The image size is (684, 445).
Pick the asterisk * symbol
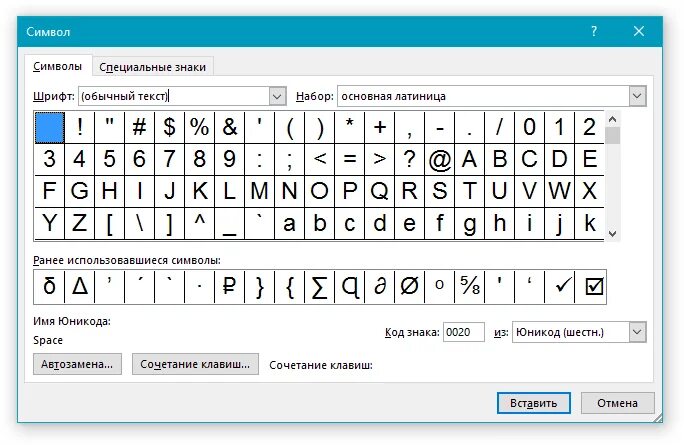tap(350, 127)
